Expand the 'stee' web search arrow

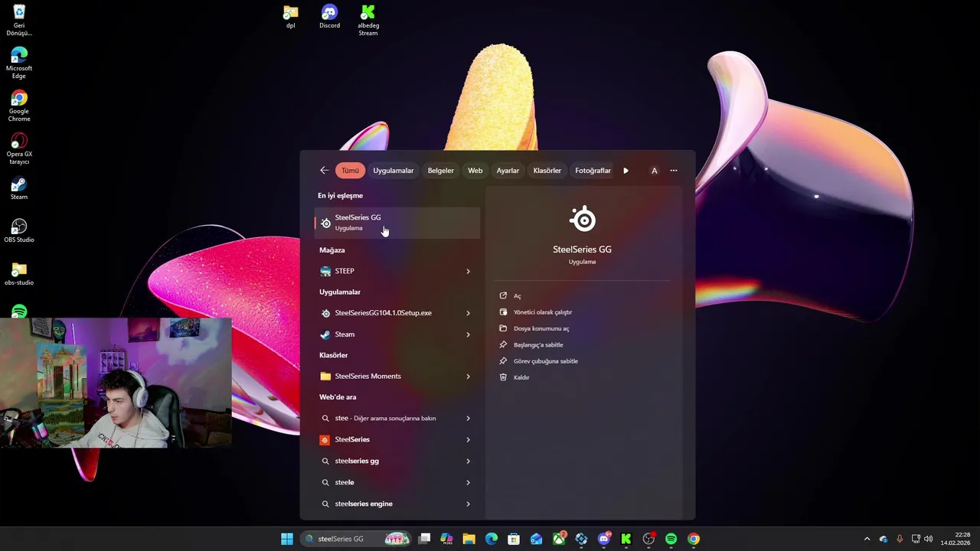point(468,419)
